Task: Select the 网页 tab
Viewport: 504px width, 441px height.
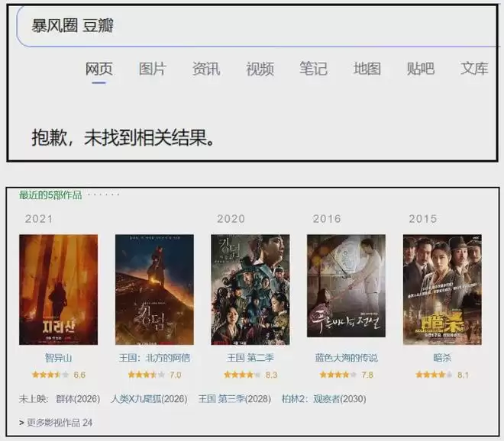Action: click(x=99, y=69)
